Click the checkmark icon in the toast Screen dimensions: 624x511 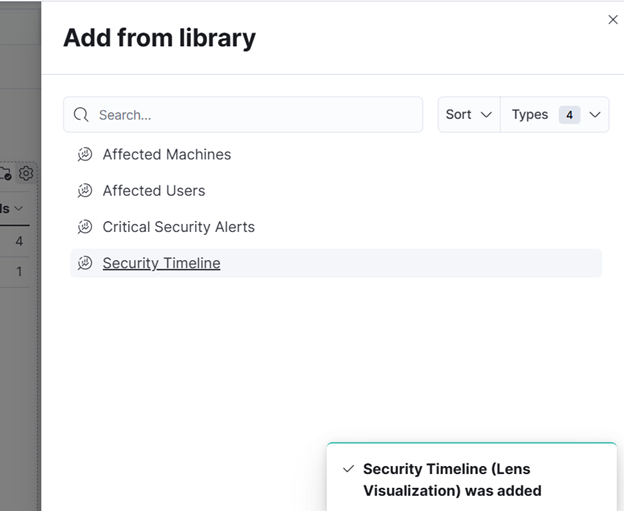click(x=348, y=469)
